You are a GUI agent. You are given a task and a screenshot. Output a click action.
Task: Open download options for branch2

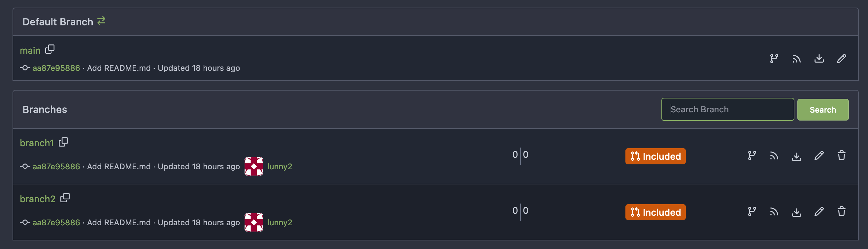pos(797,212)
